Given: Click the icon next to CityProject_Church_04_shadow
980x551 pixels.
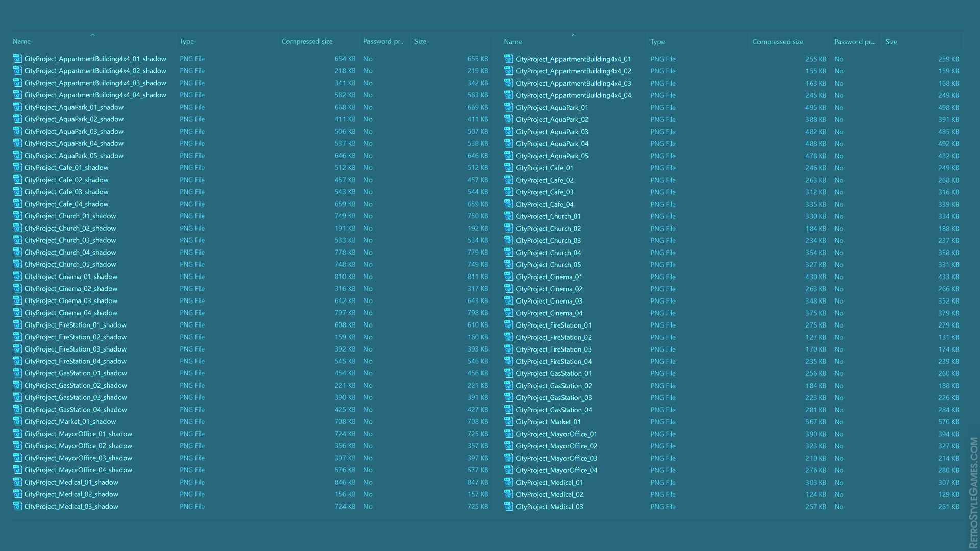Looking at the screenshot, I should click(x=17, y=252).
